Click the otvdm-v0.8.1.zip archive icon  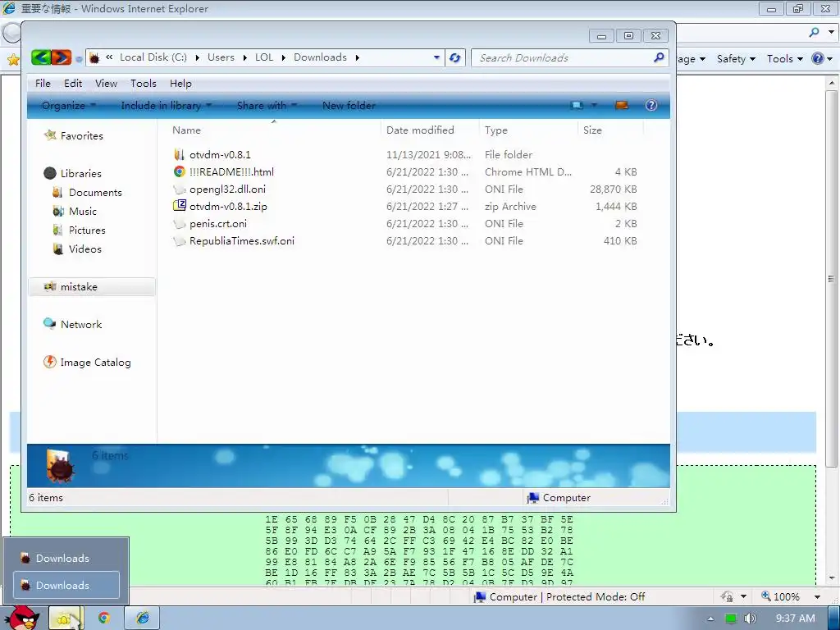[179, 206]
